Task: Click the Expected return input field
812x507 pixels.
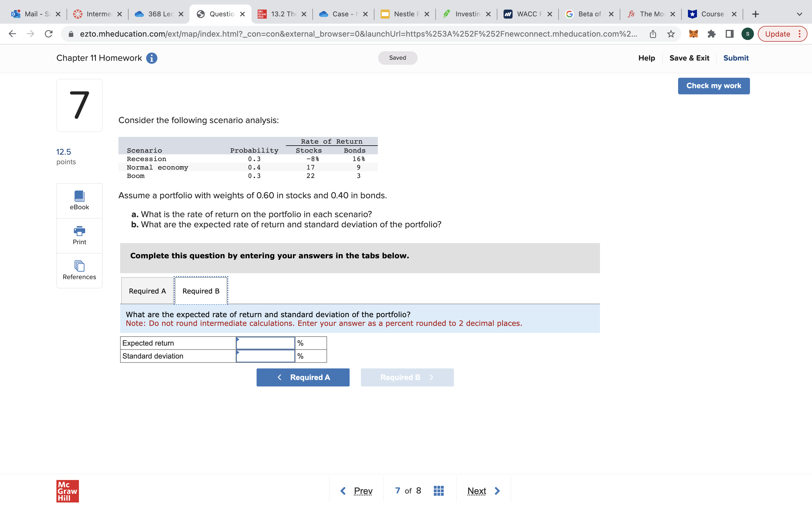Action: pos(265,343)
